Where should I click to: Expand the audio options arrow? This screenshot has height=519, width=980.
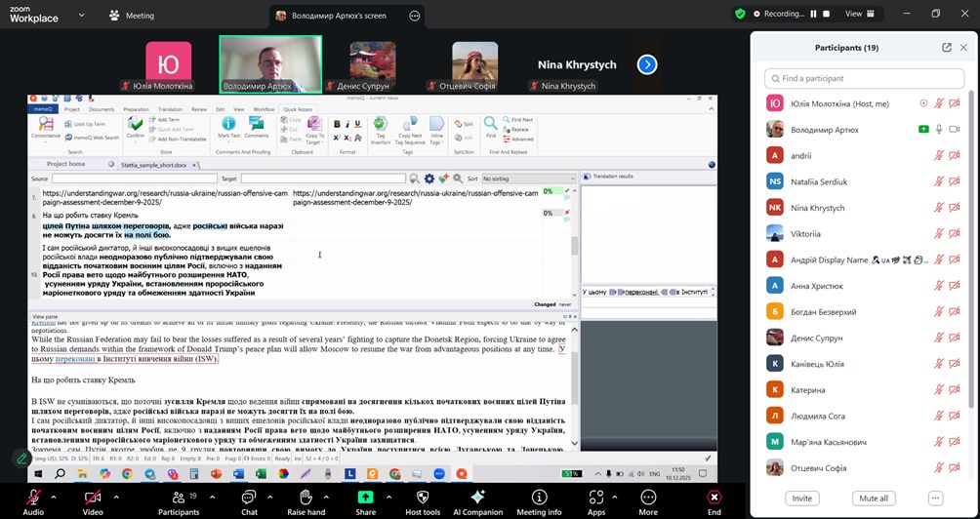coord(53,495)
